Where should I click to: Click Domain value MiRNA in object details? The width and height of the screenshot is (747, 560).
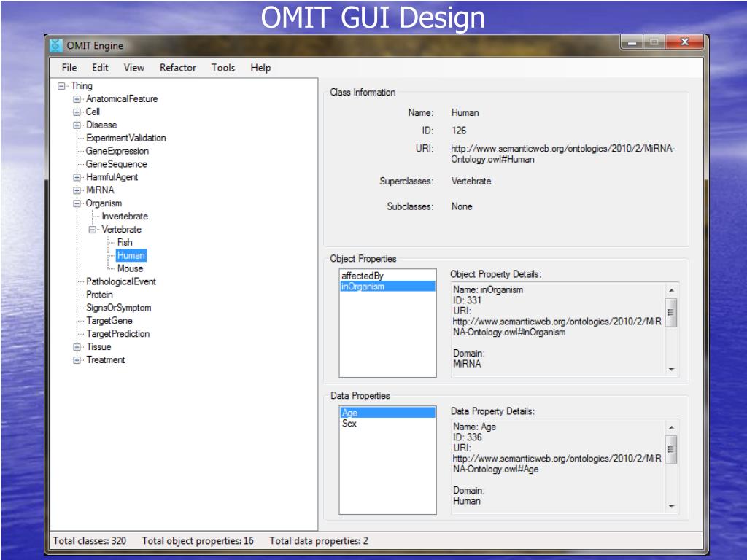coord(467,364)
